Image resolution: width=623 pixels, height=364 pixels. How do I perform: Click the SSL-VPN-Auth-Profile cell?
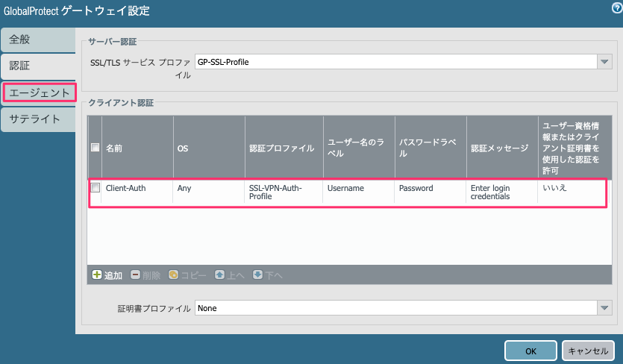284,192
